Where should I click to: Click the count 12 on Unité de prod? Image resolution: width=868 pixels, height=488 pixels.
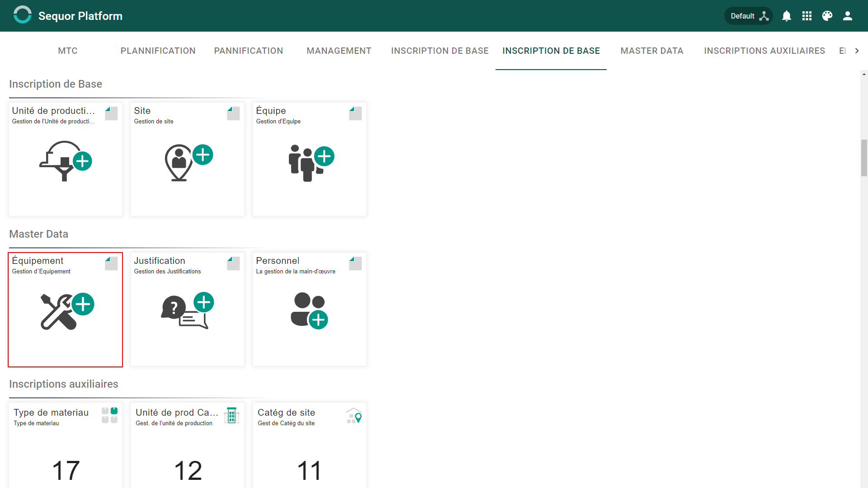[x=188, y=470]
